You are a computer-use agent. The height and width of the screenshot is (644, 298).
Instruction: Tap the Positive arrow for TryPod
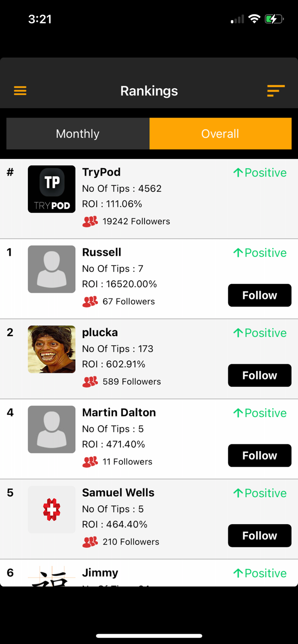[238, 173]
